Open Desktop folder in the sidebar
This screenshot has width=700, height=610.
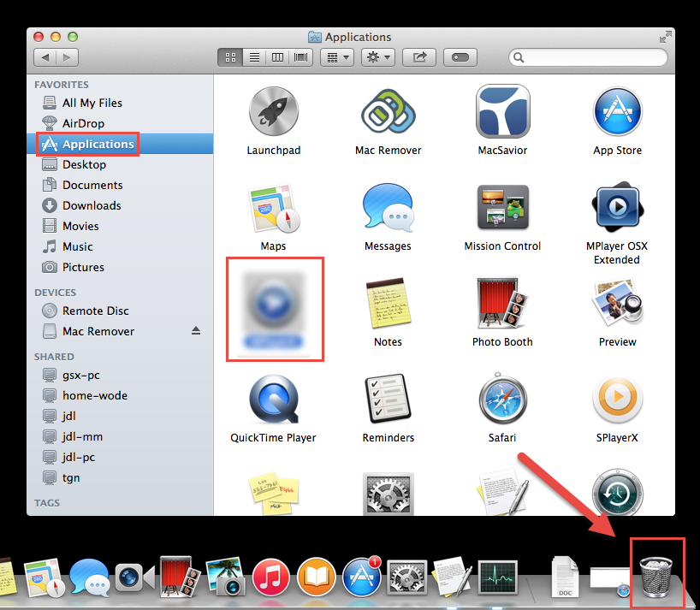point(120,164)
